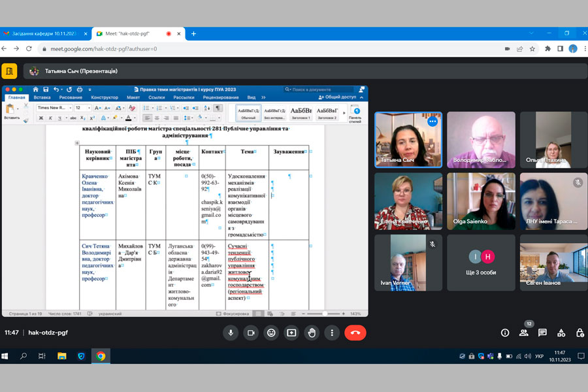Open the Макет ribbon tab
This screenshot has width=588, height=392.
133,97
